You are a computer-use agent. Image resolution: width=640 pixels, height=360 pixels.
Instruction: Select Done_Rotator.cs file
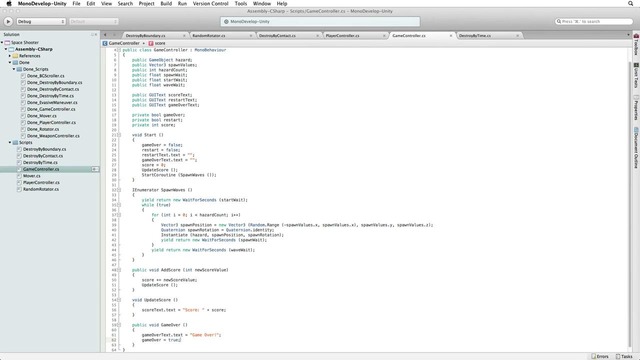(43, 129)
